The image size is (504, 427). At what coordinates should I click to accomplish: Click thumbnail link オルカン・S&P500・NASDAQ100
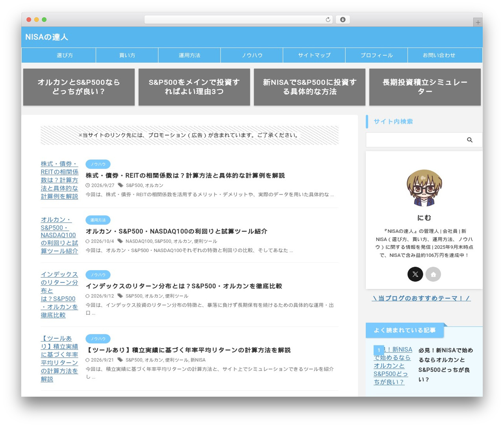pyautogui.click(x=59, y=235)
